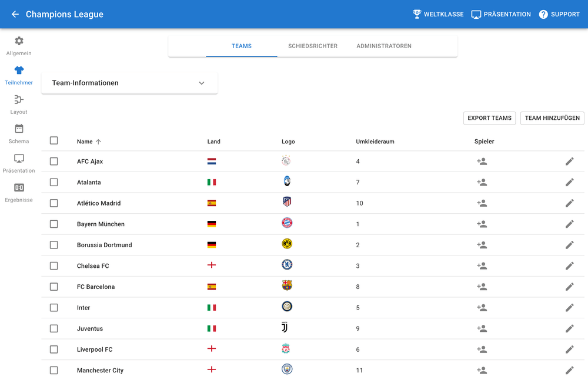
Task: Check the Atalanta row checkbox
Action: [54, 183]
